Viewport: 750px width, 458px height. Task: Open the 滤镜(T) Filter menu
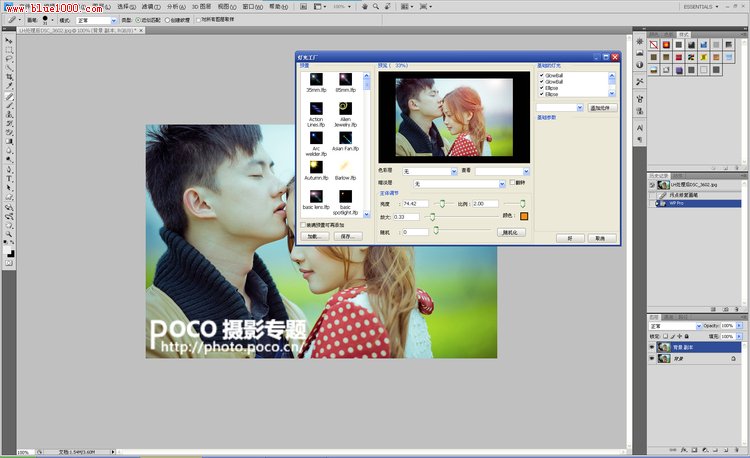pos(151,7)
